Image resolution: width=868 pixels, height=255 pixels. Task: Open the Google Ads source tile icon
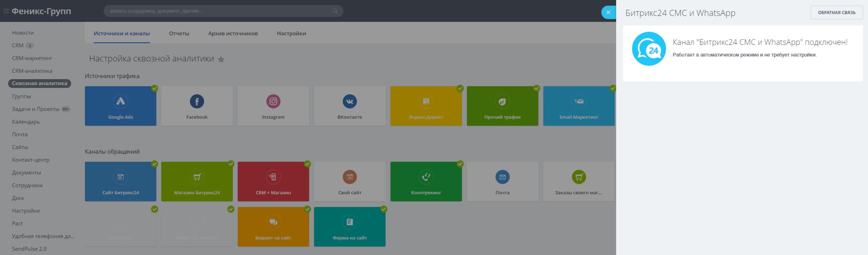[120, 101]
